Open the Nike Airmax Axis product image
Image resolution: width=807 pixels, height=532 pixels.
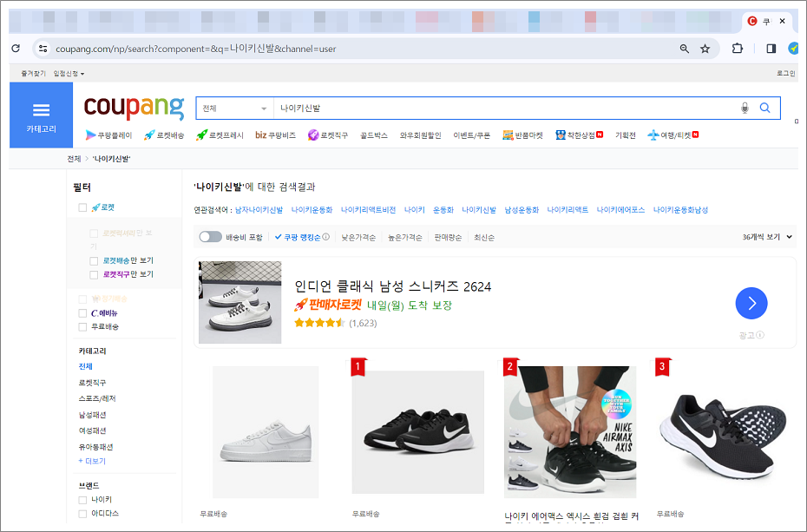tap(570, 432)
